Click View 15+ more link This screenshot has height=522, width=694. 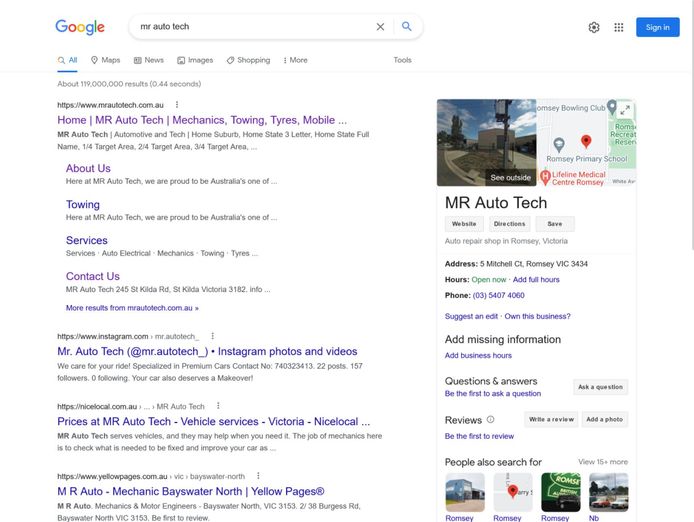[x=603, y=462]
